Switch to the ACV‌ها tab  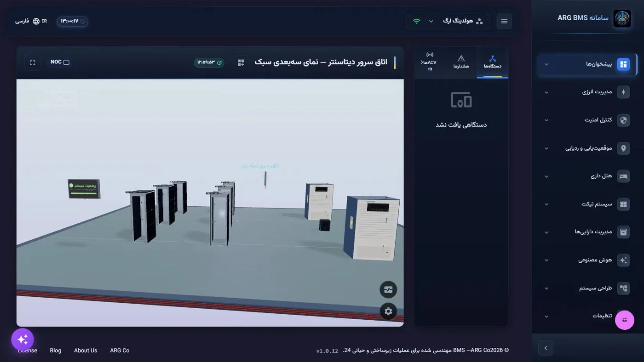tap(430, 62)
